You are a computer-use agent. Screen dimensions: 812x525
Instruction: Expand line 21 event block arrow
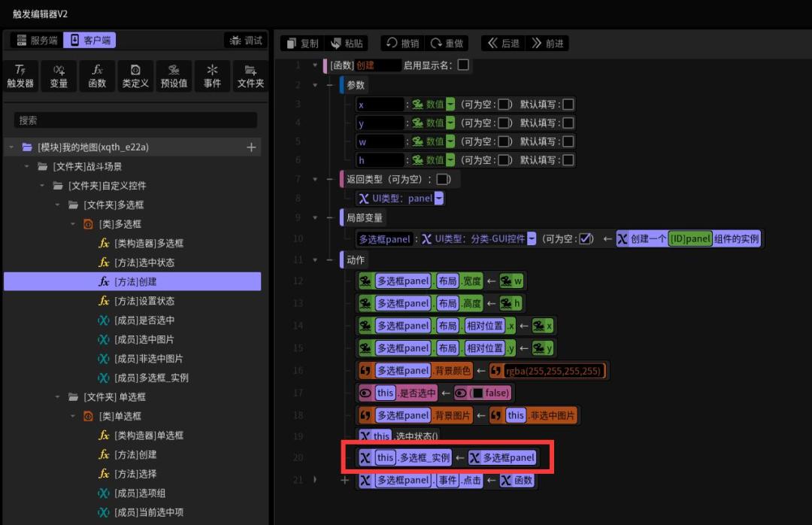pyautogui.click(x=315, y=480)
